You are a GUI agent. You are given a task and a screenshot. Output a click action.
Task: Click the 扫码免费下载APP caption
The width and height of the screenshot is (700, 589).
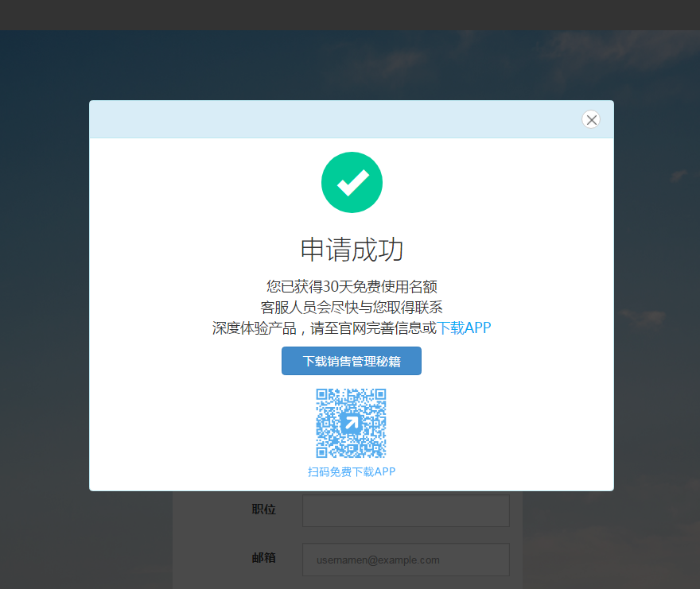352,471
